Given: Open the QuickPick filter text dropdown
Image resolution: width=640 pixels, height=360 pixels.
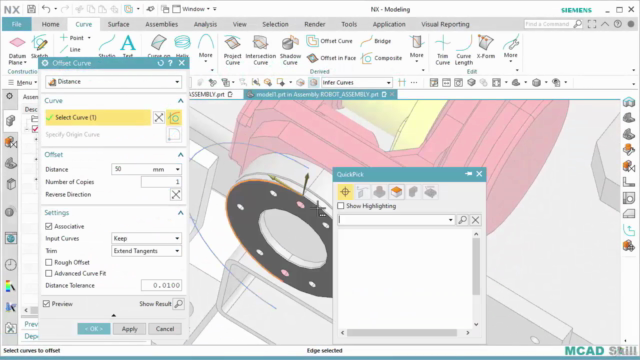Looking at the screenshot, I should click(x=451, y=220).
